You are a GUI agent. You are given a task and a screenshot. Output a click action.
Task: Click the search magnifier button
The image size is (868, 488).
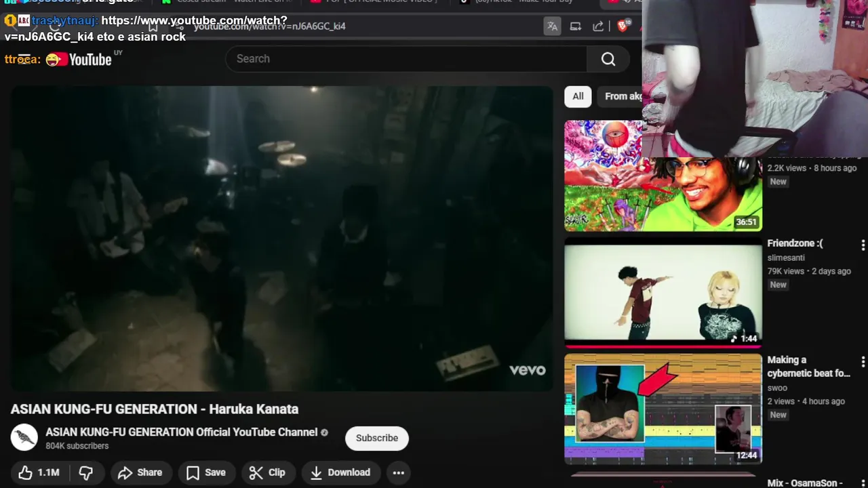click(608, 59)
